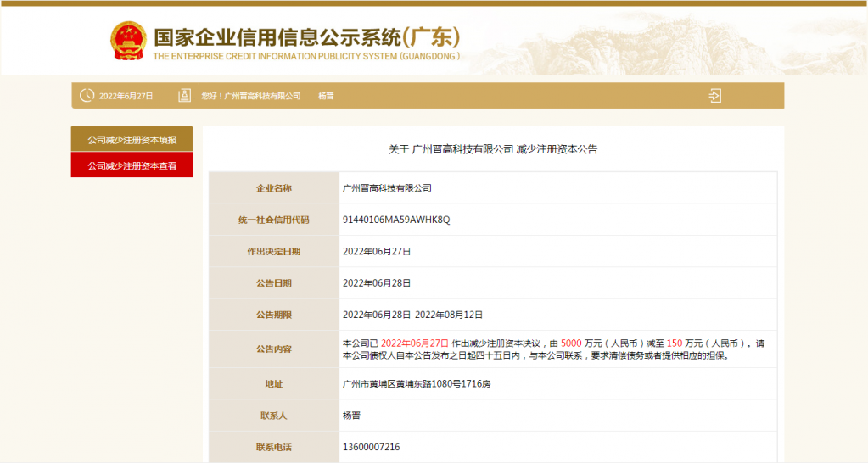Click the red date in announcement content
The width and height of the screenshot is (868, 463).
click(415, 343)
